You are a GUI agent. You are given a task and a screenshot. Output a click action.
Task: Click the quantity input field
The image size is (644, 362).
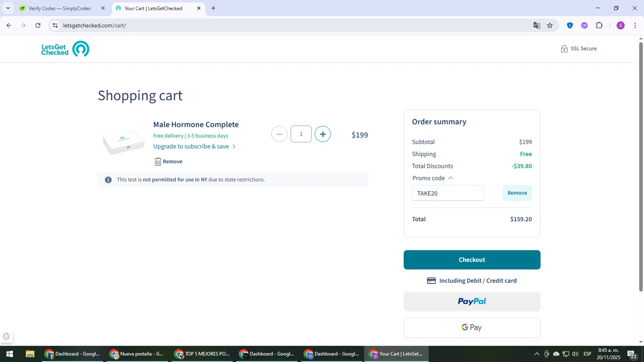301,134
